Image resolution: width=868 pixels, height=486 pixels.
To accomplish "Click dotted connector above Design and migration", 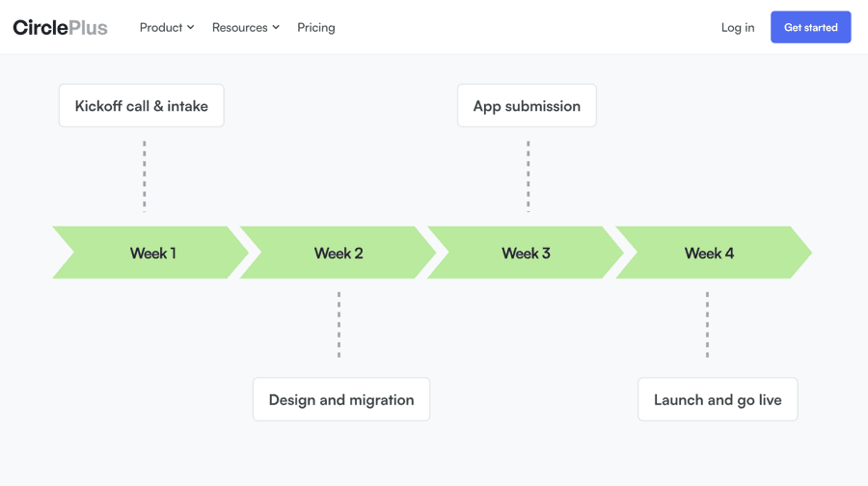I will click(339, 325).
